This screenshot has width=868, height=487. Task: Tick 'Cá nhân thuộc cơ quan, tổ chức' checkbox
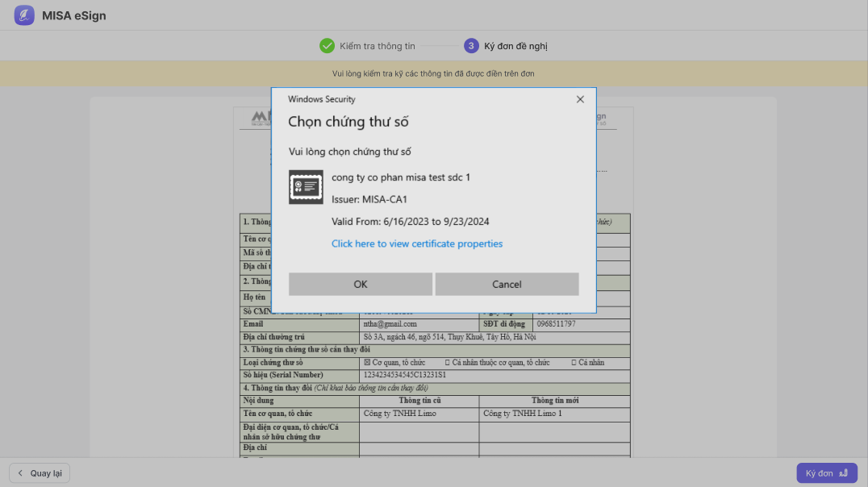tap(448, 363)
